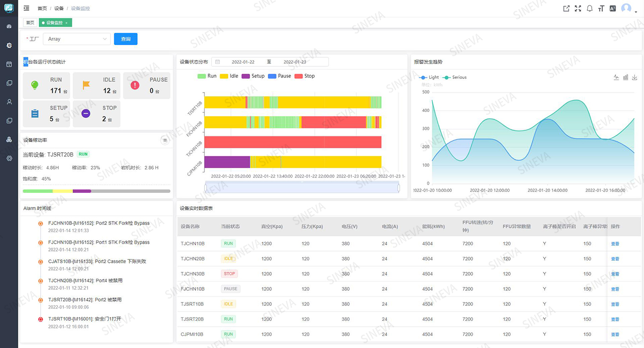Open the notifications bell

click(589, 8)
